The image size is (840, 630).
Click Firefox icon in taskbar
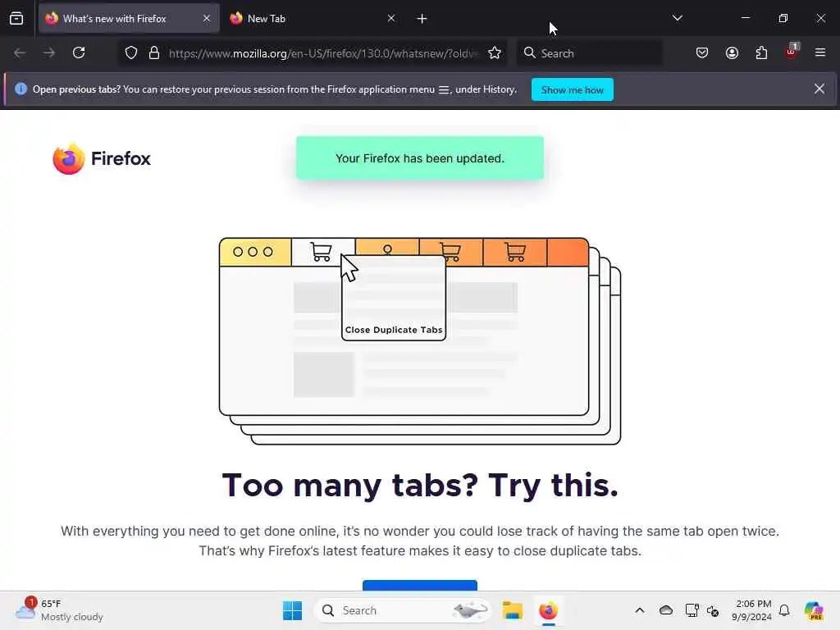coord(548,610)
